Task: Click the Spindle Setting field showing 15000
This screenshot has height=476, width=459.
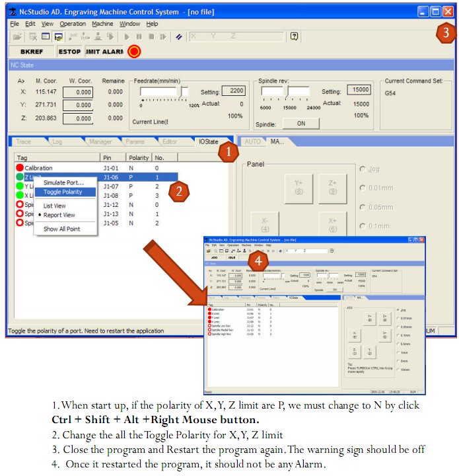Action: (359, 89)
